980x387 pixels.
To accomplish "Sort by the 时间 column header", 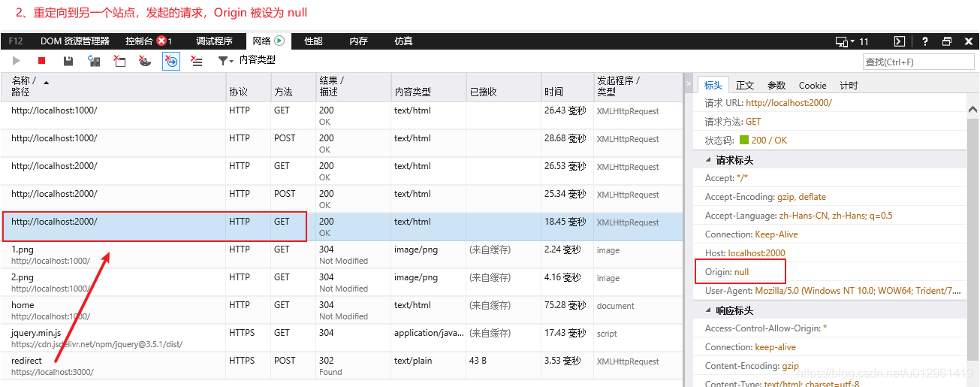I will [567, 86].
